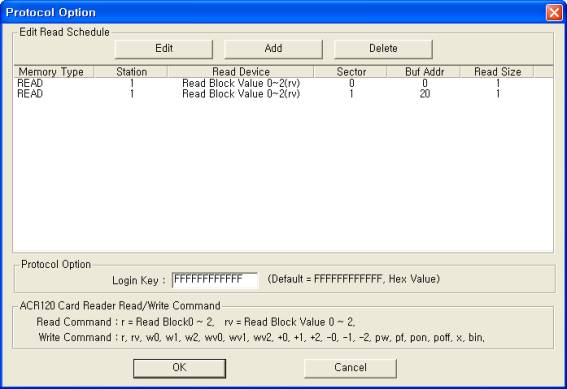
Task: Close the Protocol Option window
Action: coord(554,13)
